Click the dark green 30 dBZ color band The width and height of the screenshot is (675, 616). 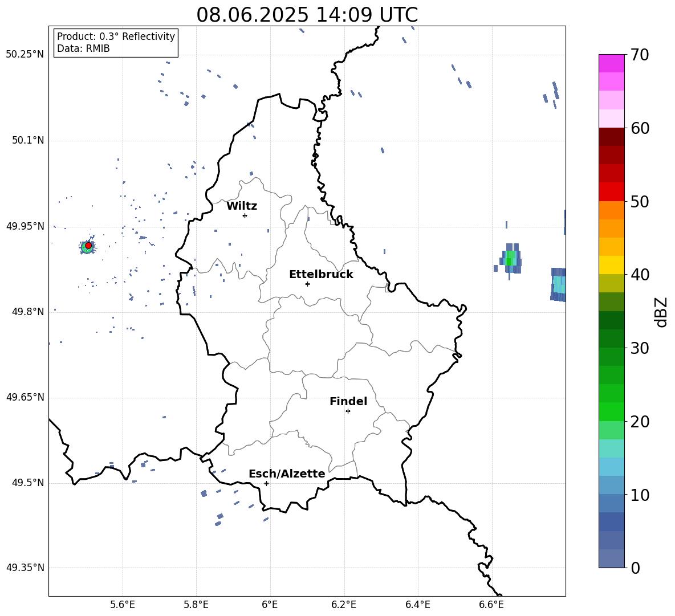click(x=612, y=338)
